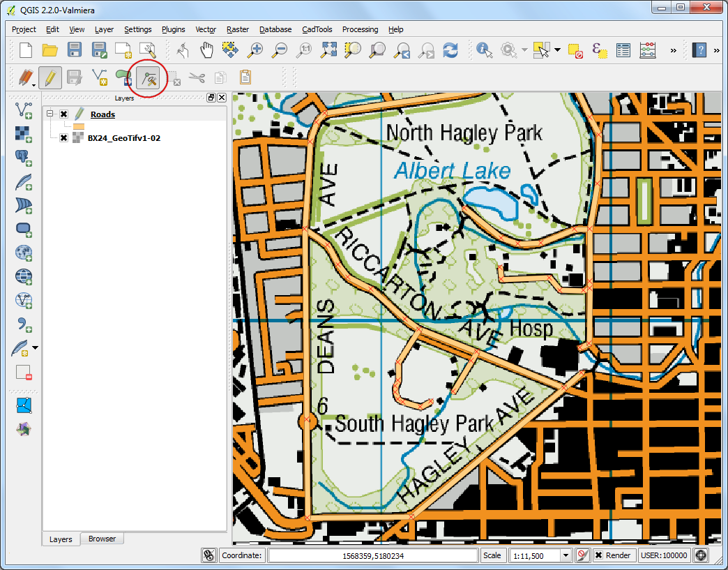Screen dimensions: 728x570
Task: Open the select features tool dropdown arrow
Action: click(x=557, y=50)
